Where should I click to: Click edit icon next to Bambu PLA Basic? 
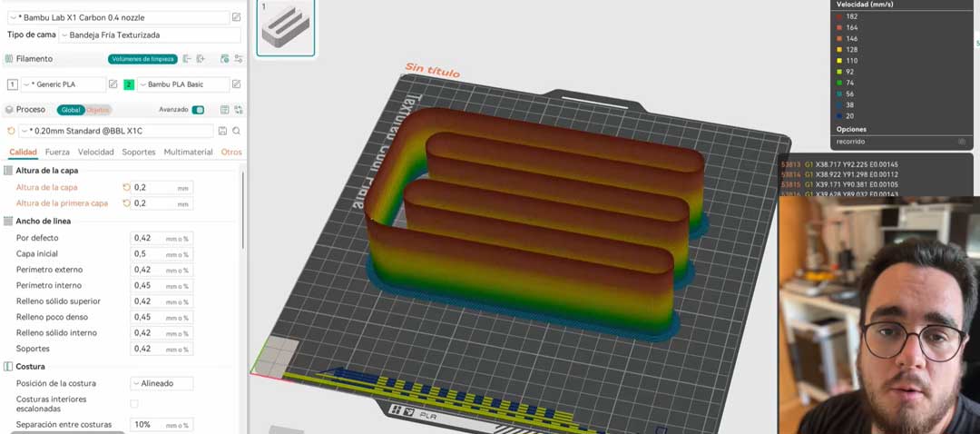pyautogui.click(x=236, y=84)
